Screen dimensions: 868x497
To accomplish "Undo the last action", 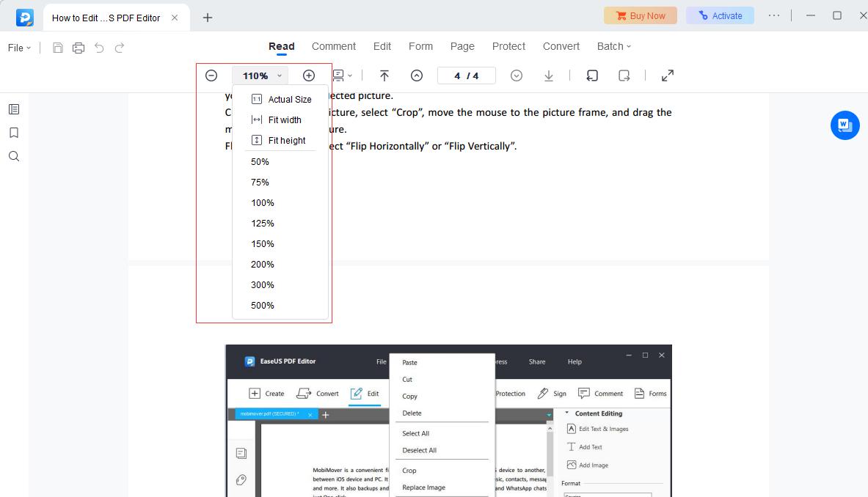I will click(x=99, y=48).
